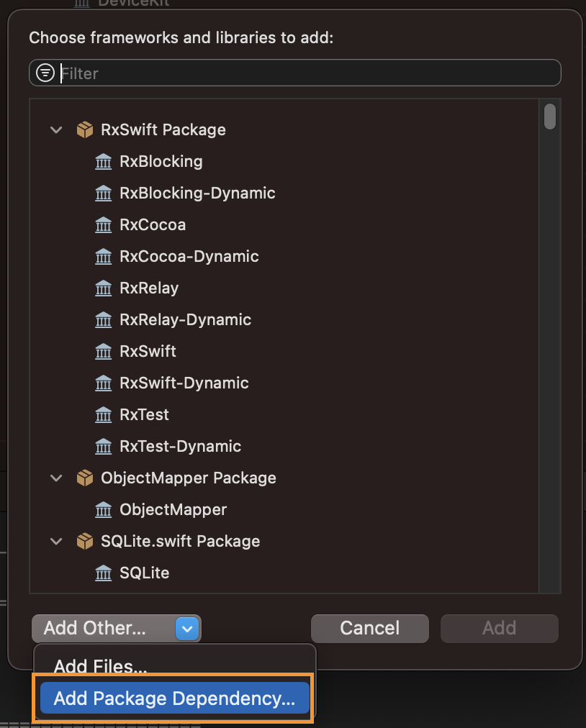This screenshot has width=586, height=728.
Task: Select the RxTest-Dynamic library row
Action: click(x=284, y=446)
